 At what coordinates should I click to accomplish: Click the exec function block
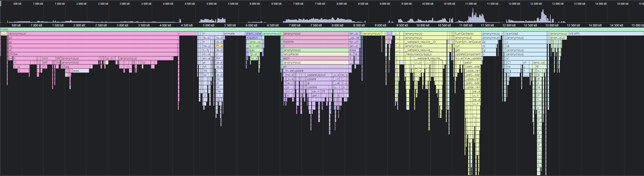click(81, 71)
